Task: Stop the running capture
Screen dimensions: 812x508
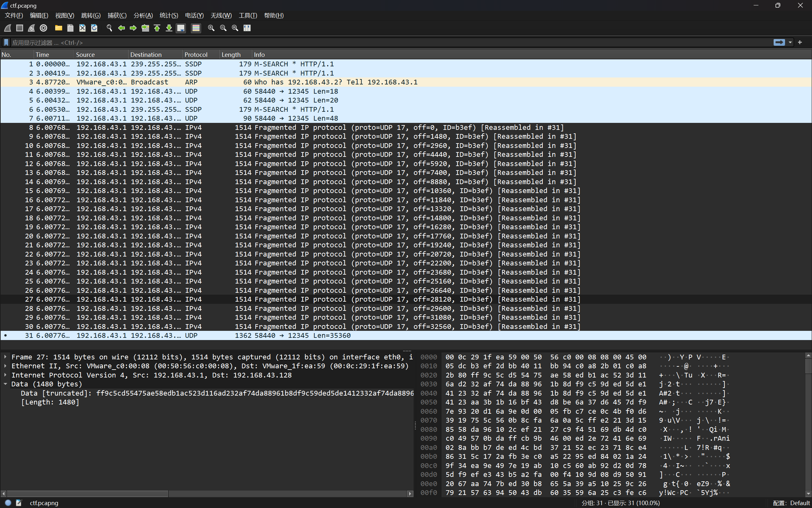Action: (x=20, y=28)
